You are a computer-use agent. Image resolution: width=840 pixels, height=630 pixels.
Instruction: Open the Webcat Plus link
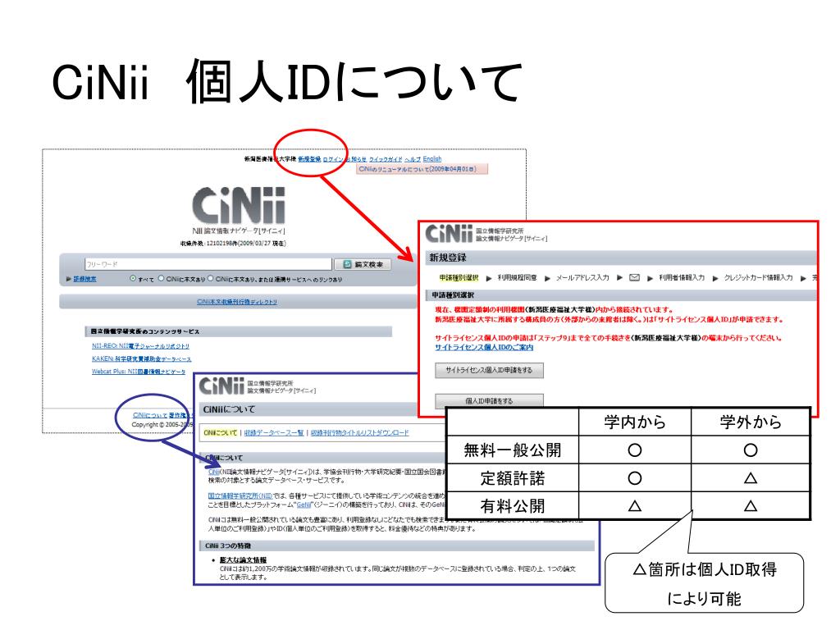[138, 372]
